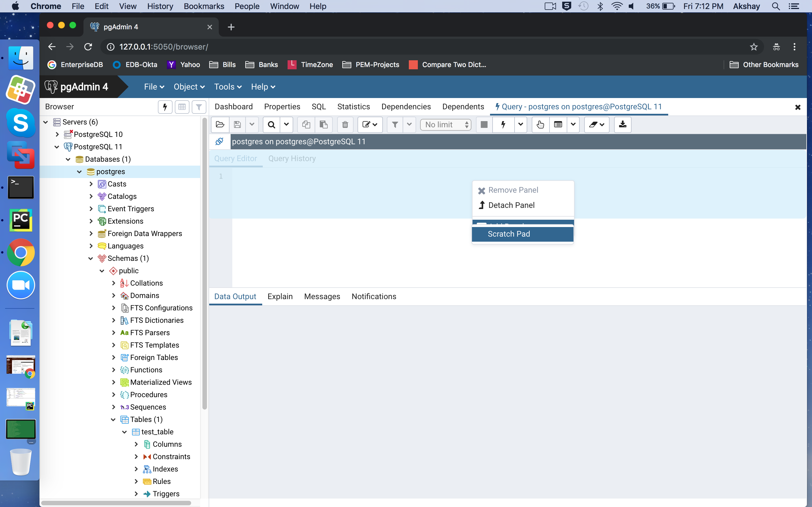Screen dimensions: 812x507
Task: Open the No limit rows dropdown
Action: click(x=446, y=125)
